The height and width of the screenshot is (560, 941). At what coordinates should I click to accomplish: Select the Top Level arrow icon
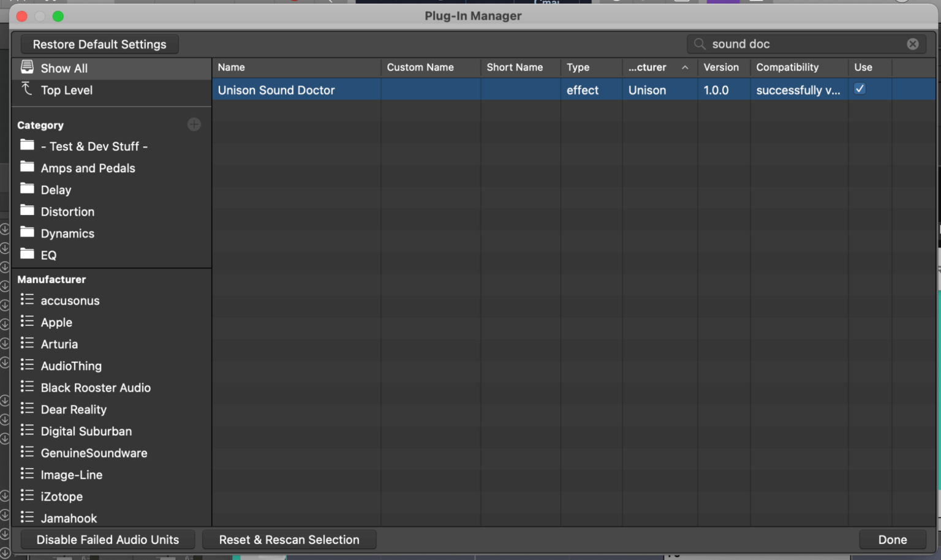pyautogui.click(x=27, y=89)
